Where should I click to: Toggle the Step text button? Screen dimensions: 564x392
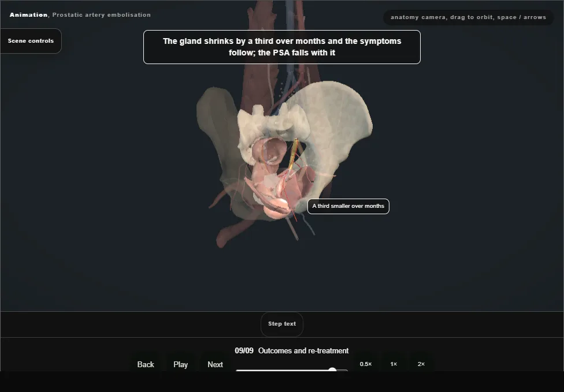(x=281, y=324)
